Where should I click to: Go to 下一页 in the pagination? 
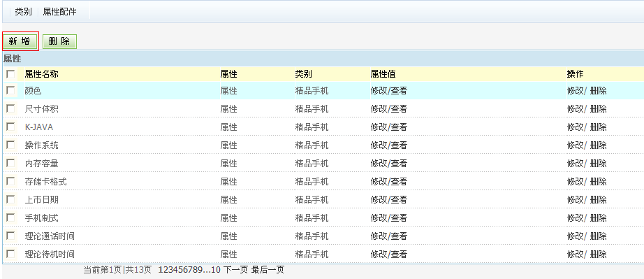(x=236, y=270)
